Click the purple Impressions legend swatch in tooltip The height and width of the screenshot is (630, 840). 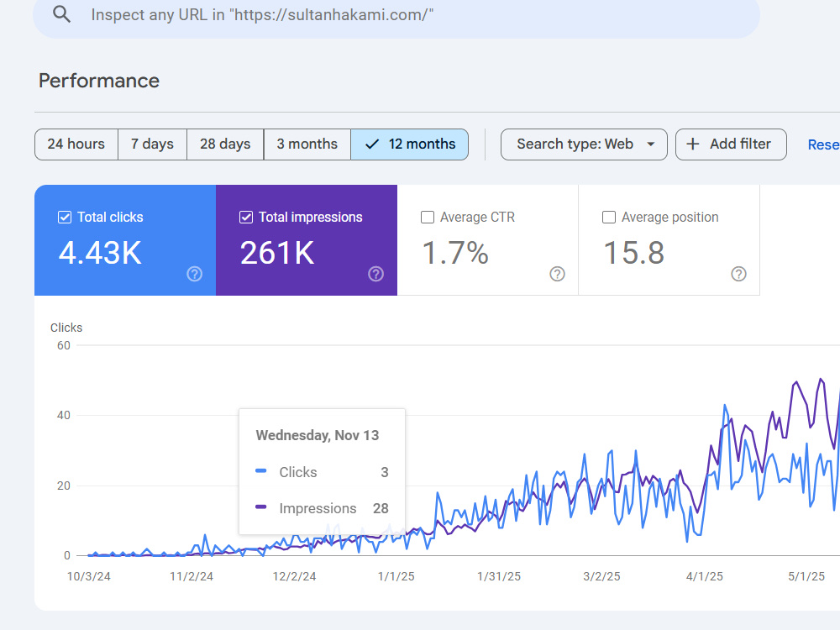click(261, 507)
